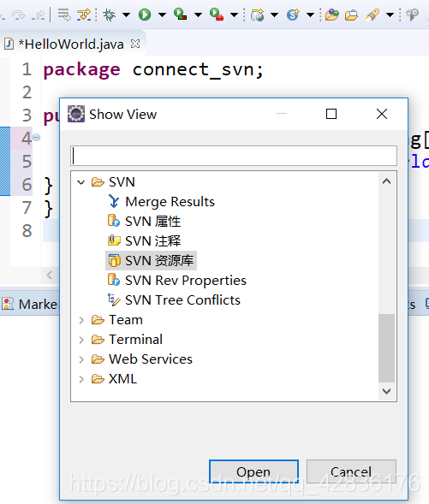Open the New Java Class dropdown arrow

coord(310,15)
